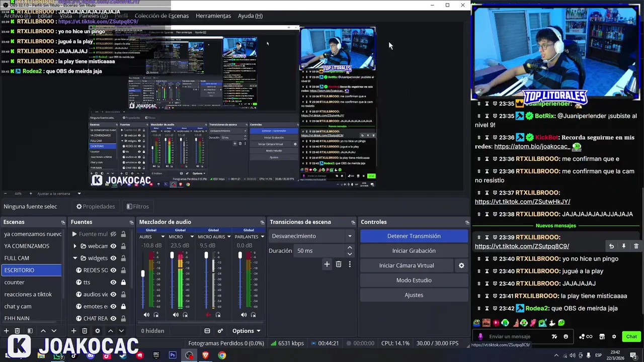Hide the CHAT REA source
The image size is (644, 362).
click(x=113, y=318)
